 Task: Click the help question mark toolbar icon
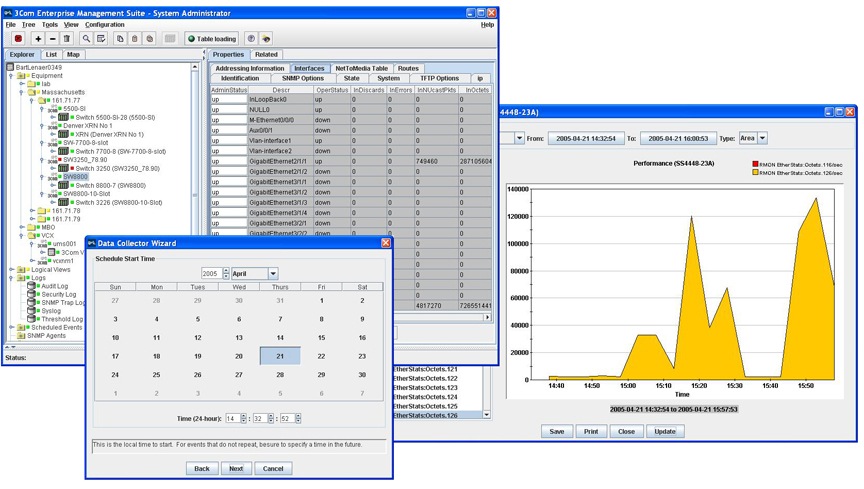pos(251,39)
